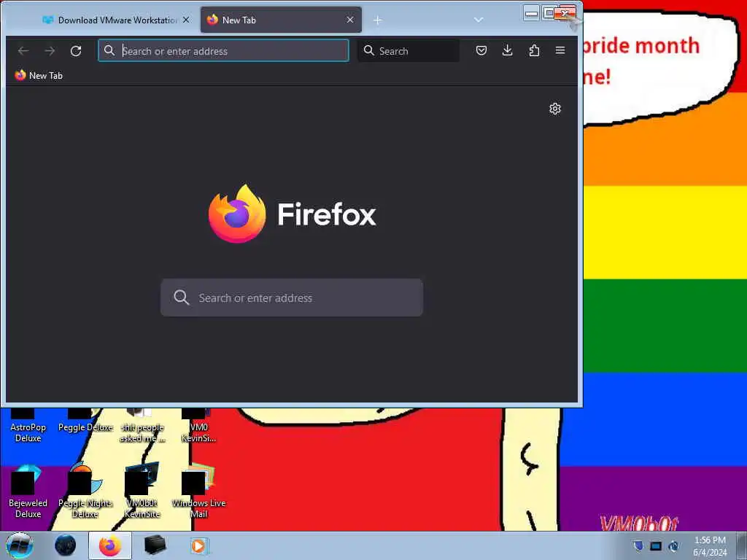
Task: Select Peggle Deluxe desktop shortcut
Action: [85, 421]
